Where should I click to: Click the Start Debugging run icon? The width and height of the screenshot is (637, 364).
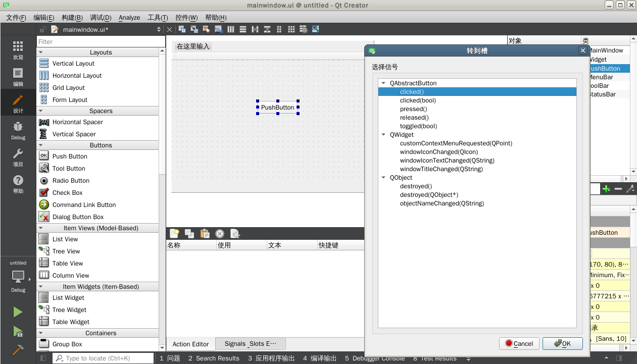pyautogui.click(x=18, y=332)
